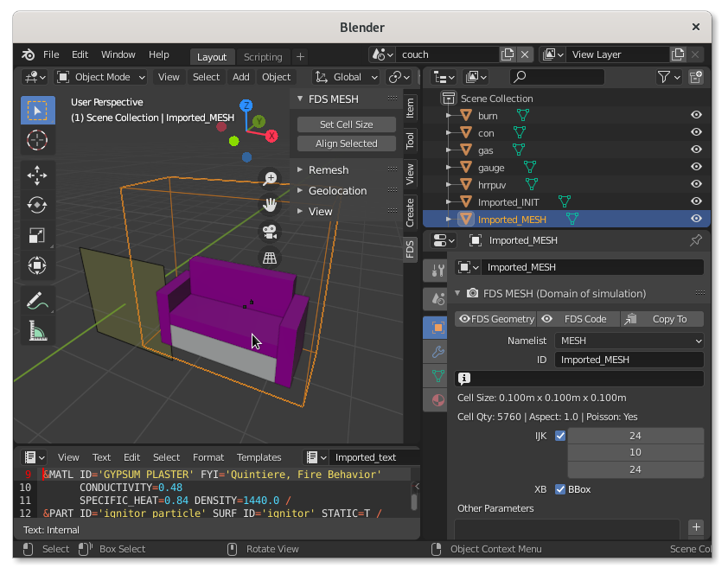The width and height of the screenshot is (728, 574).
Task: Click the outliner search field
Action: pyautogui.click(x=557, y=77)
